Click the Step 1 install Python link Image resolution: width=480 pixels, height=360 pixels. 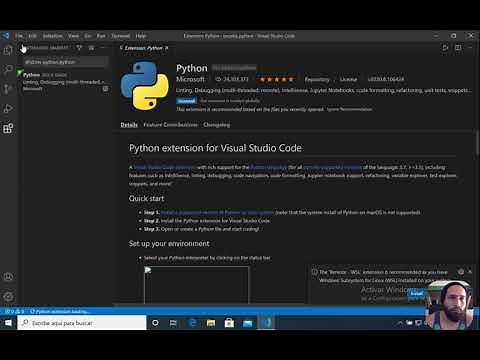point(217,212)
